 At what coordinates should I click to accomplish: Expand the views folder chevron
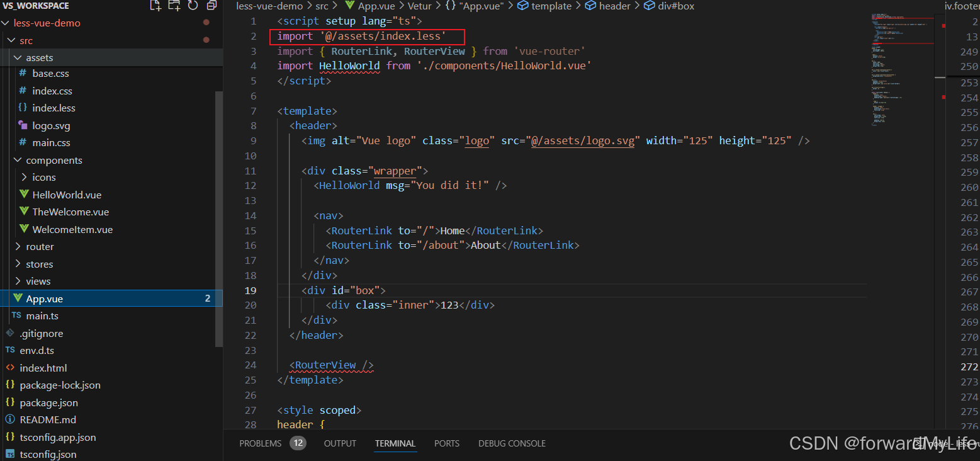[18, 281]
